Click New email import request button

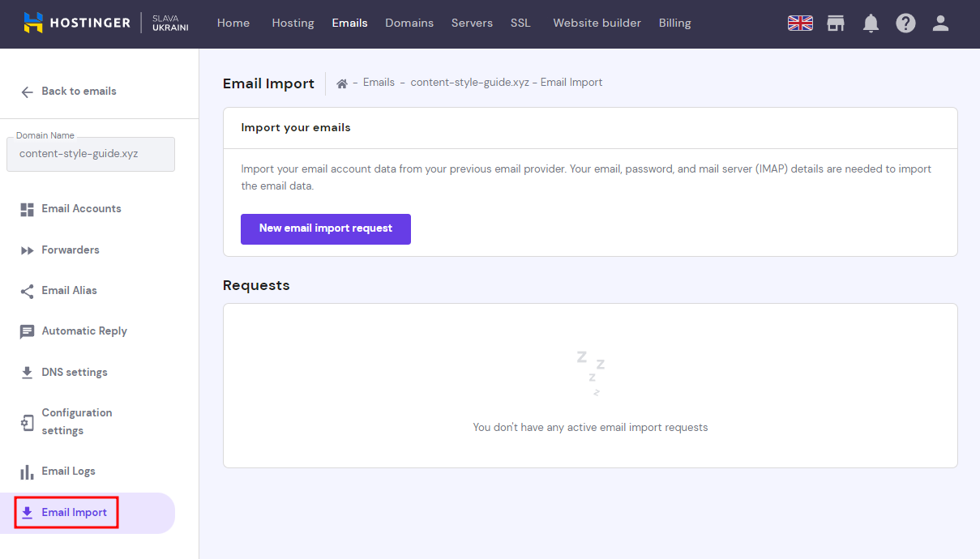[326, 228]
